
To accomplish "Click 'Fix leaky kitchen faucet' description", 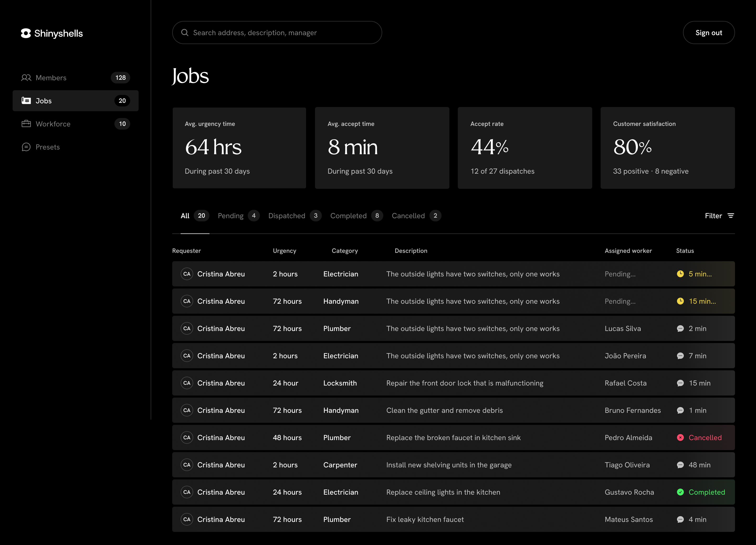I will pyautogui.click(x=425, y=519).
